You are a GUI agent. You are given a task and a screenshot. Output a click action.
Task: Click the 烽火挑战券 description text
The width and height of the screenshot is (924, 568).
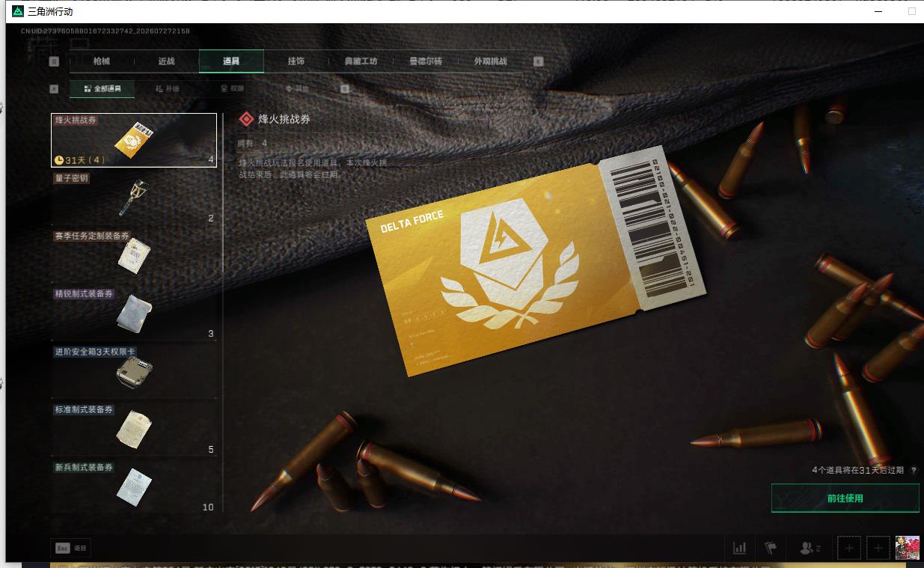pos(312,168)
